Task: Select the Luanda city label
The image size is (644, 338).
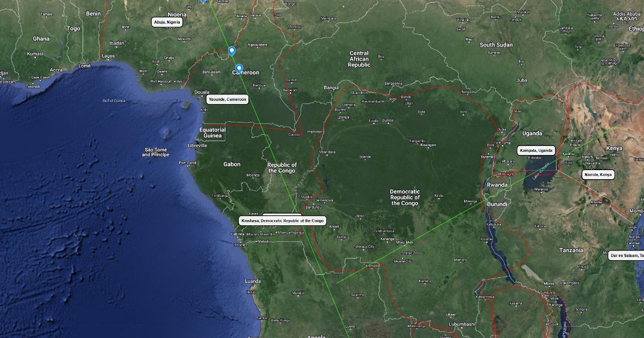Action: [253, 281]
